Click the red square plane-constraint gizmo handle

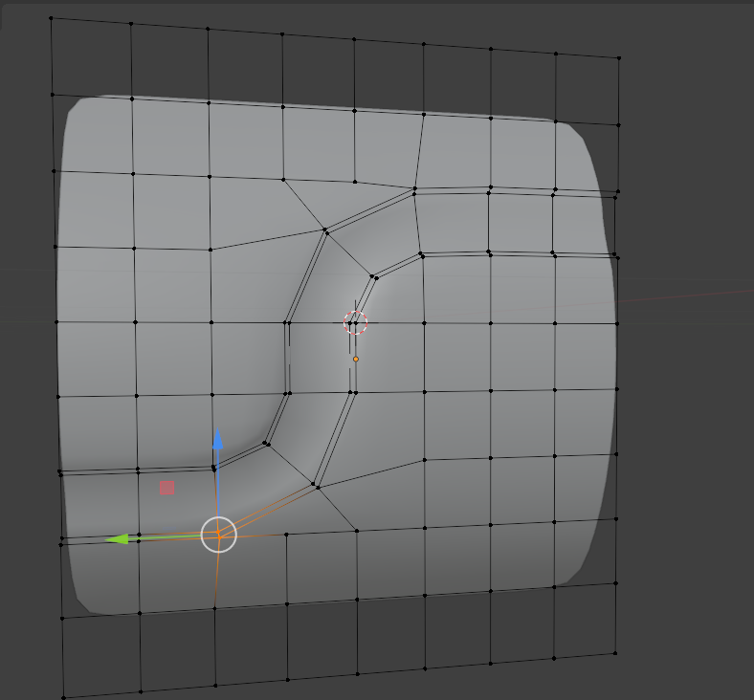point(166,488)
